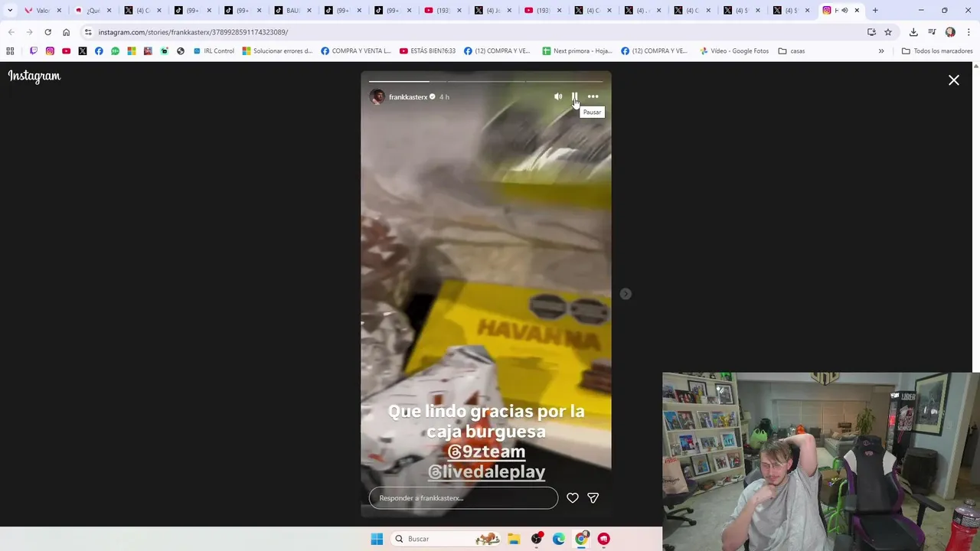Close the active Instagram tab
The width and height of the screenshot is (980, 551).
point(857,11)
